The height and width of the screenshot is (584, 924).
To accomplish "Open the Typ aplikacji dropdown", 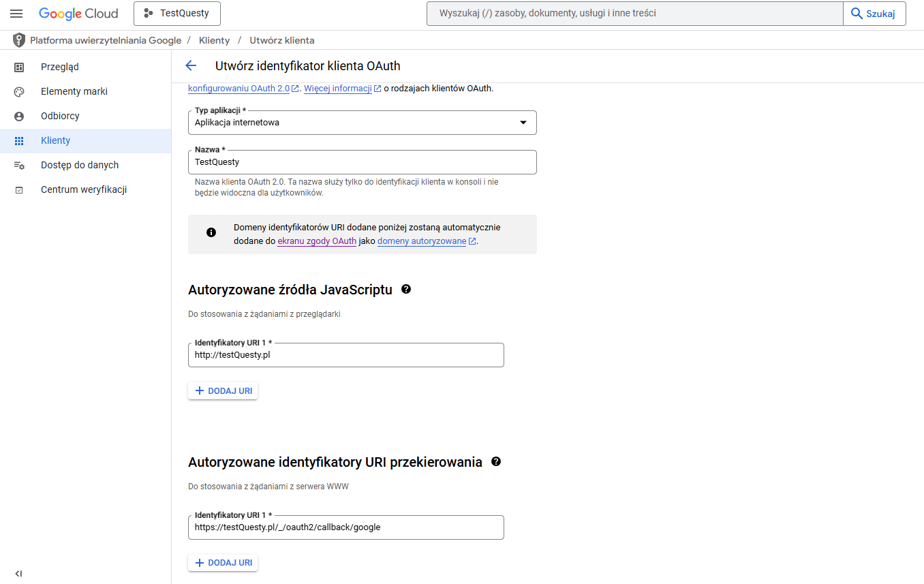I will pyautogui.click(x=363, y=123).
